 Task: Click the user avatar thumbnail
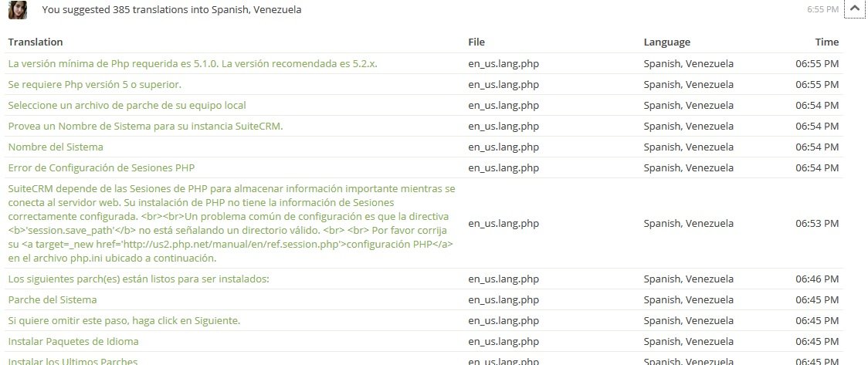(18, 10)
